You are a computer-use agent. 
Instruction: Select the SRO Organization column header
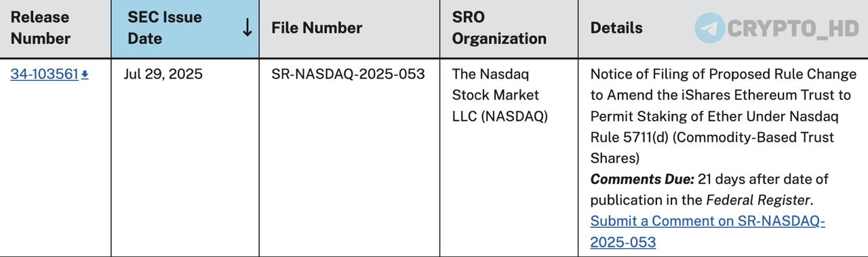[x=499, y=28]
